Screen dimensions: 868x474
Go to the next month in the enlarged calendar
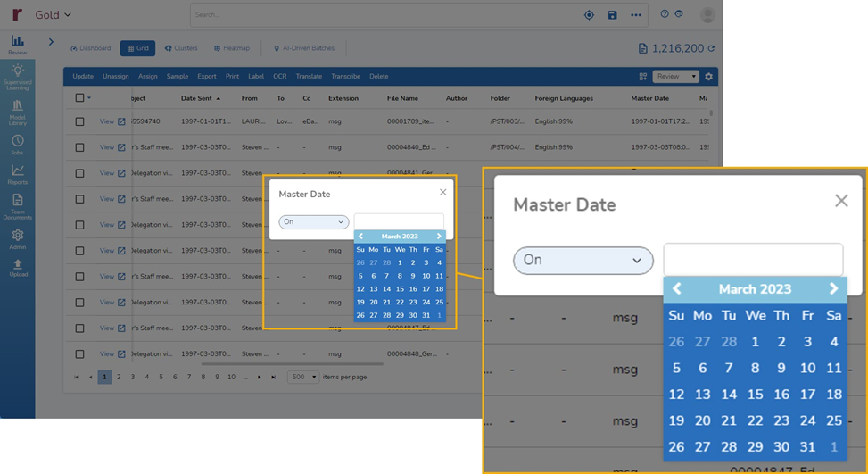click(x=833, y=288)
